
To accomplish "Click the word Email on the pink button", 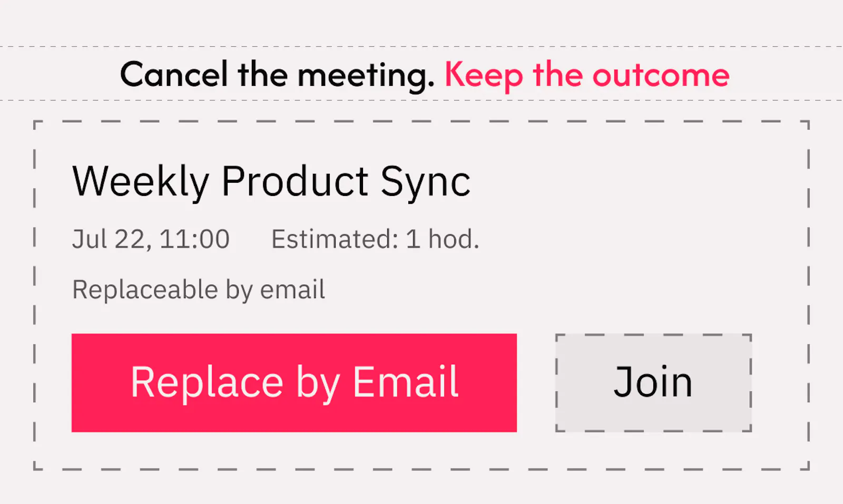I will (406, 382).
